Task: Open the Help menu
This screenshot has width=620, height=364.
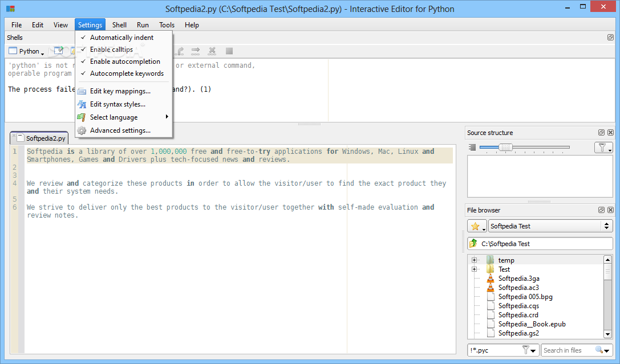Action: [x=192, y=25]
